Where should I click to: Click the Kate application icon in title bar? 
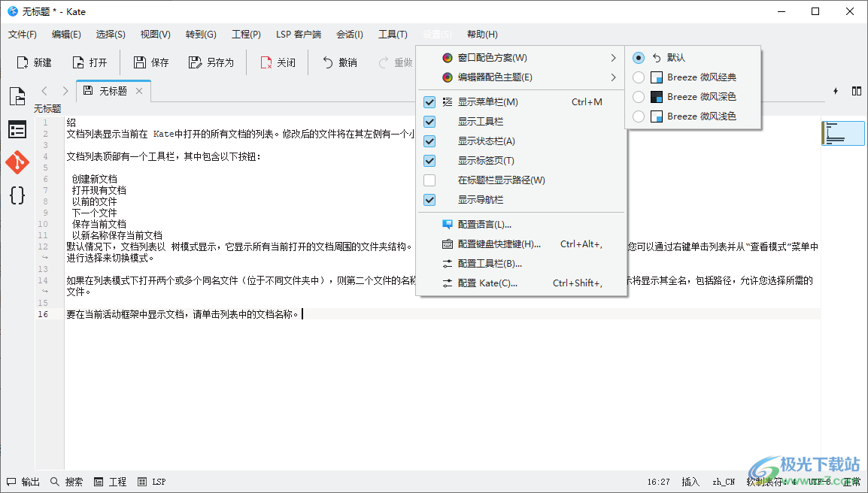[12, 11]
